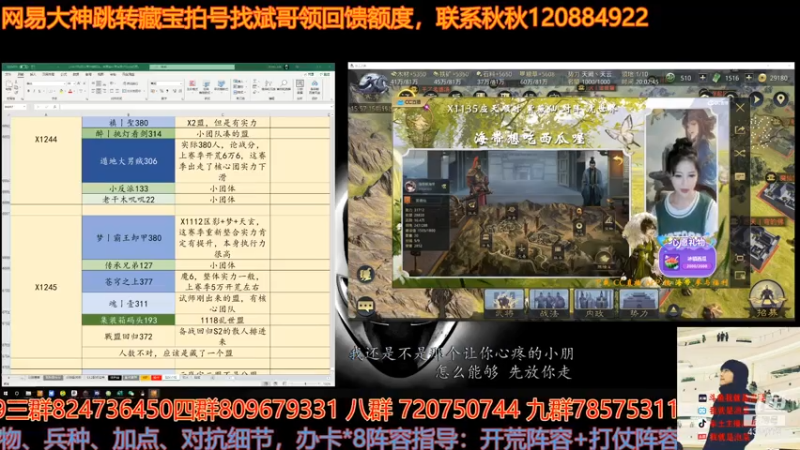Switch to Page Layout view button
The width and height of the screenshot is (800, 450).
(x=276, y=384)
